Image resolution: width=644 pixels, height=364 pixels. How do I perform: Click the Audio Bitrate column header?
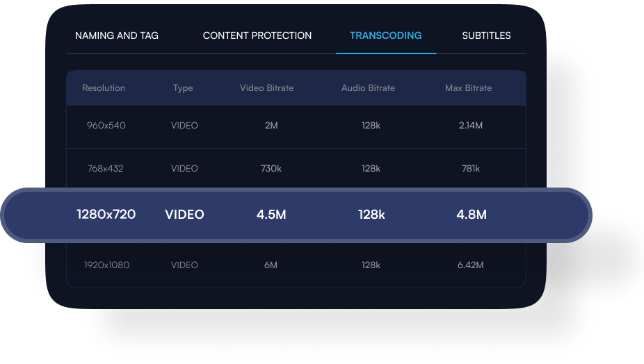click(x=368, y=88)
